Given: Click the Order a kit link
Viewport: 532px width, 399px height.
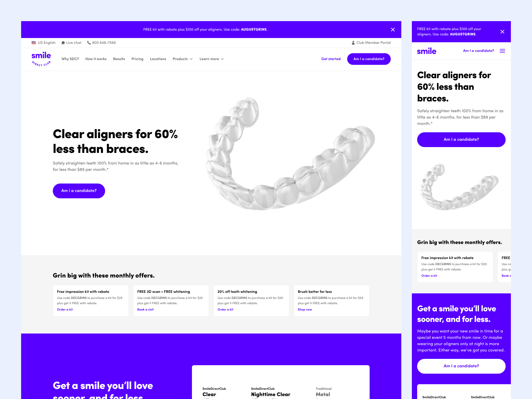Looking at the screenshot, I should pos(65,309).
